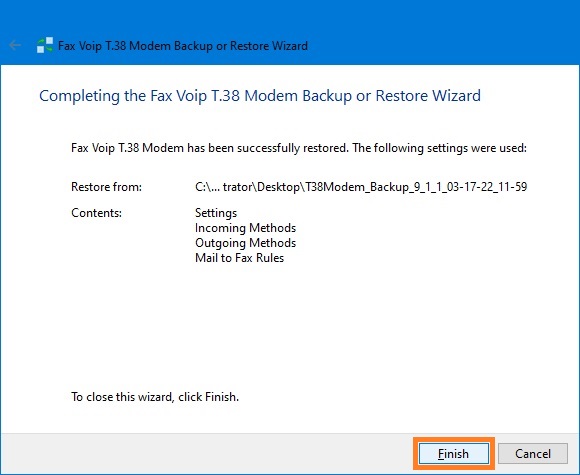Click the 'C:\...' start of restore path
Viewport: 580px width, 475px height.
(x=207, y=187)
